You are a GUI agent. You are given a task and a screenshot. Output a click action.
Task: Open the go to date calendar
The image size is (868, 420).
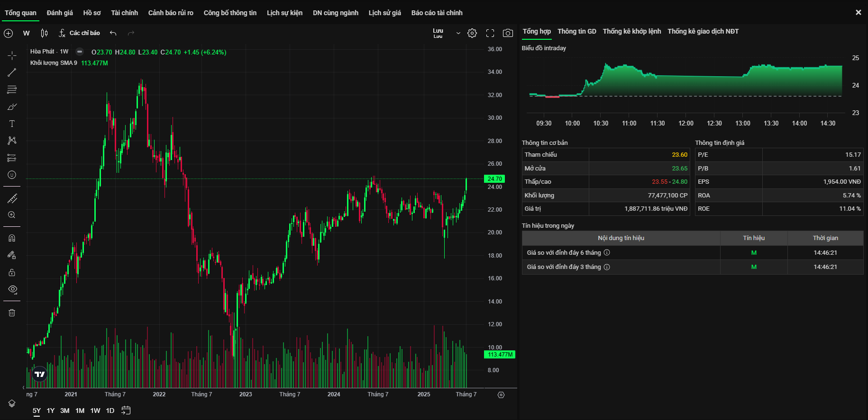[x=126, y=411]
